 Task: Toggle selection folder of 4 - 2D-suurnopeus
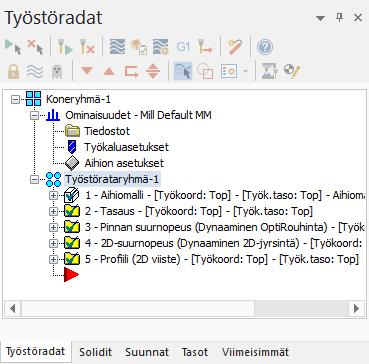72,243
